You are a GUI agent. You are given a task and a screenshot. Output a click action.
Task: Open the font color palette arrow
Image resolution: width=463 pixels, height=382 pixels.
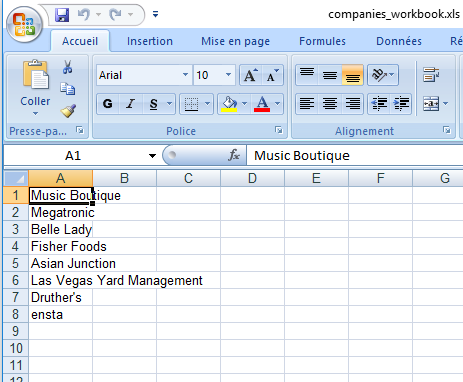[277, 104]
